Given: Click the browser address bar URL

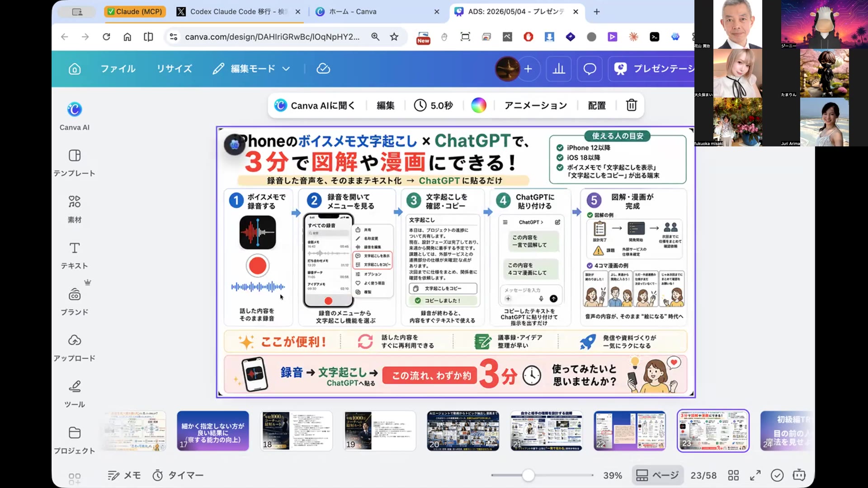Looking at the screenshot, I should 272,37.
